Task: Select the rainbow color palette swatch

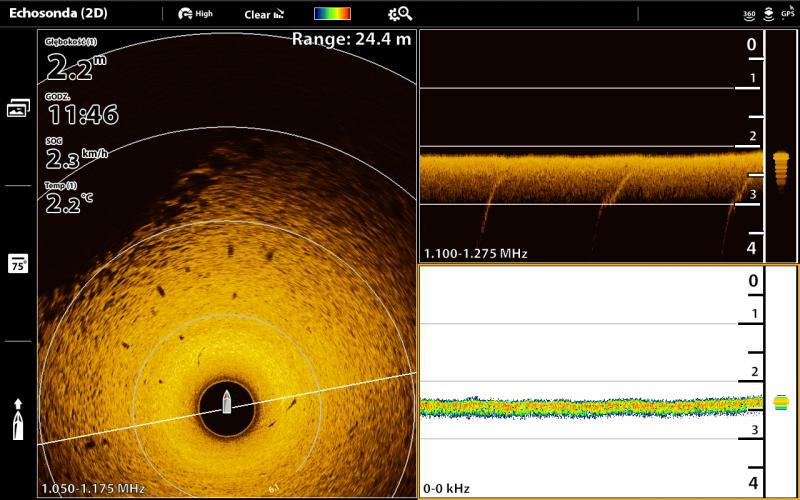Action: [x=332, y=14]
